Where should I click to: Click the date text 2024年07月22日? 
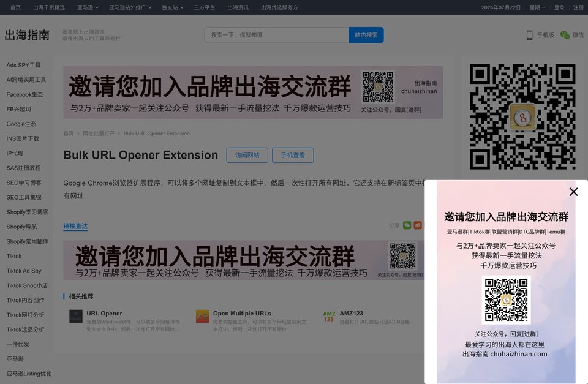point(501,7)
